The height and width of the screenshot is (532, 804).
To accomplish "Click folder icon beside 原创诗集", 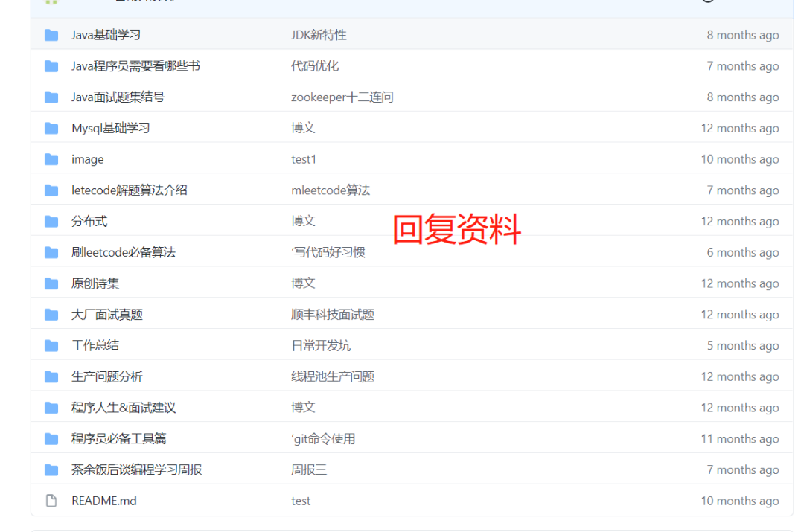I will 51,283.
